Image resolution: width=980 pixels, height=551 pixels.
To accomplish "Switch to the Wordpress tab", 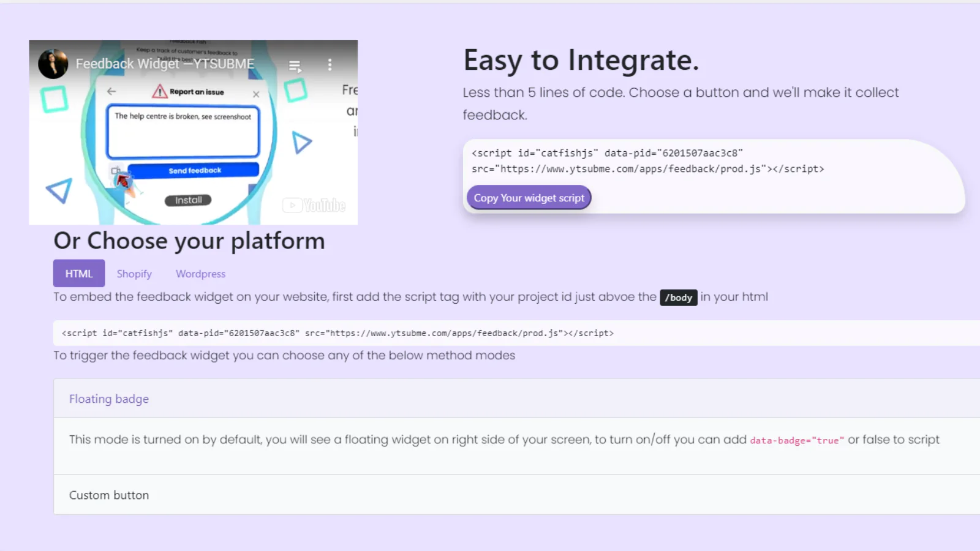I will pyautogui.click(x=201, y=274).
